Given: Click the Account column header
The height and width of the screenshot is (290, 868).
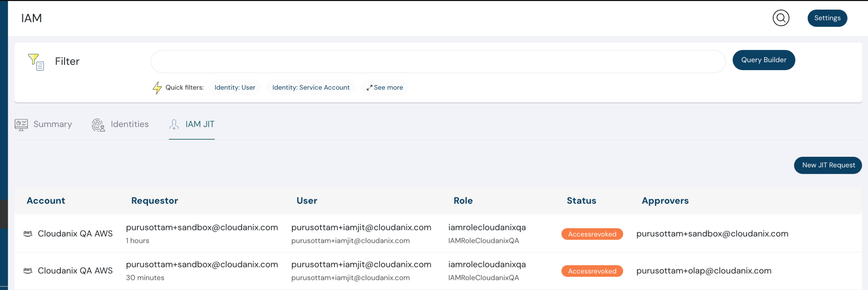Looking at the screenshot, I should click(46, 201).
